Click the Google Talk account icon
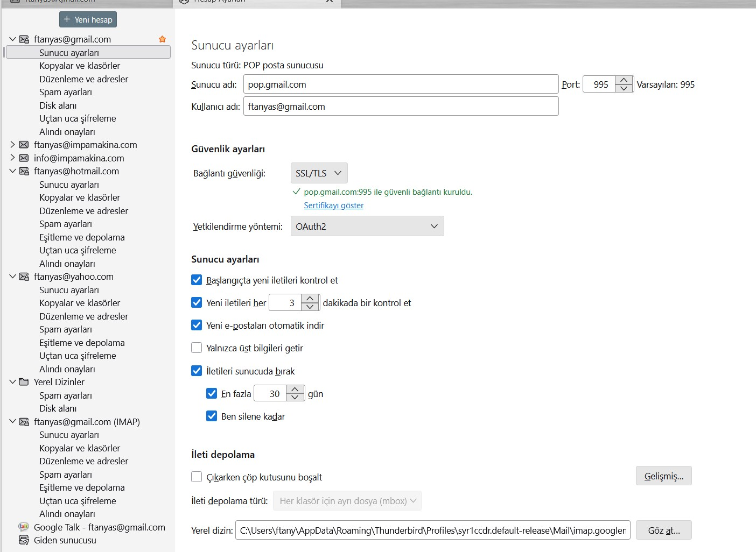 (24, 527)
